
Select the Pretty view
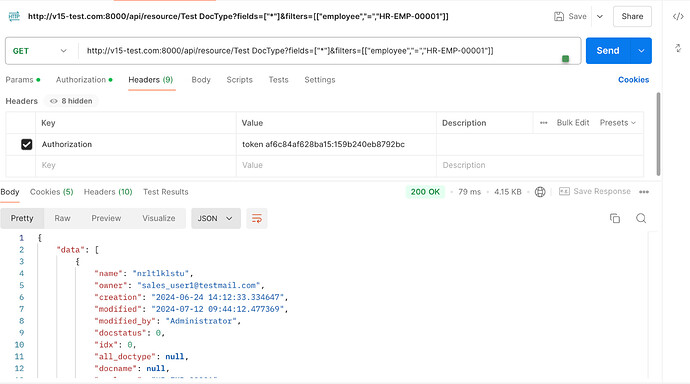click(x=22, y=218)
